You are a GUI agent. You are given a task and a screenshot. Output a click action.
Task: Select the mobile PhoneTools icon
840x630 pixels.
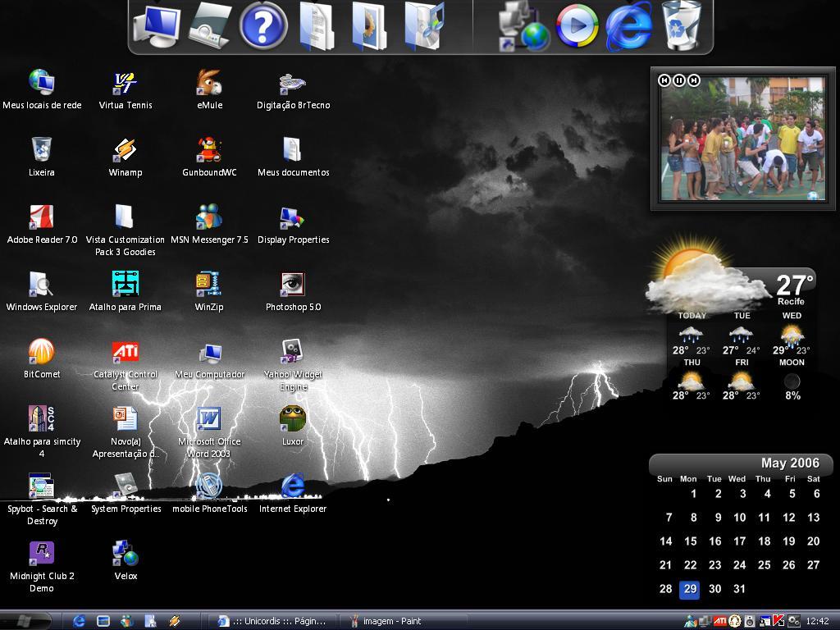[x=209, y=493]
